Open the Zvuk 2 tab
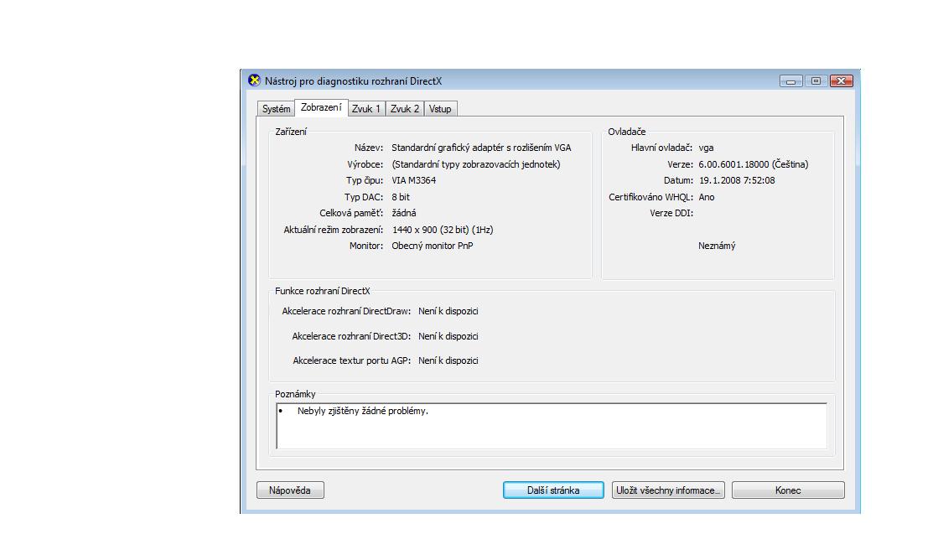 [x=405, y=109]
